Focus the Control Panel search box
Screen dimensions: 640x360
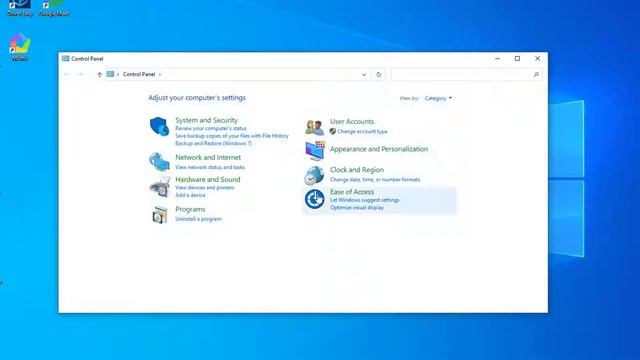[x=467, y=75]
